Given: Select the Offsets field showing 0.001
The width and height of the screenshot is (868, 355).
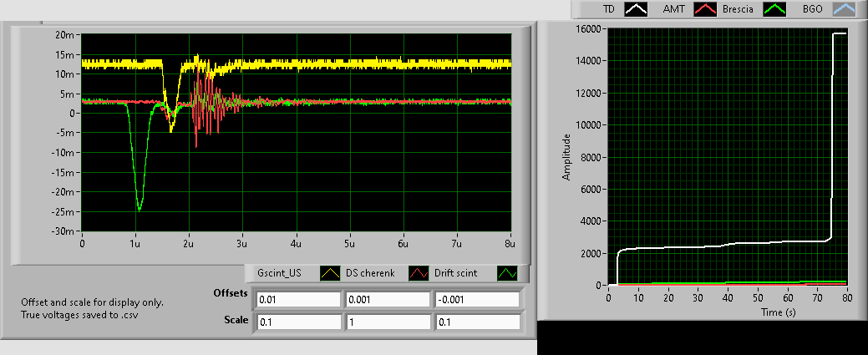Looking at the screenshot, I should (387, 300).
